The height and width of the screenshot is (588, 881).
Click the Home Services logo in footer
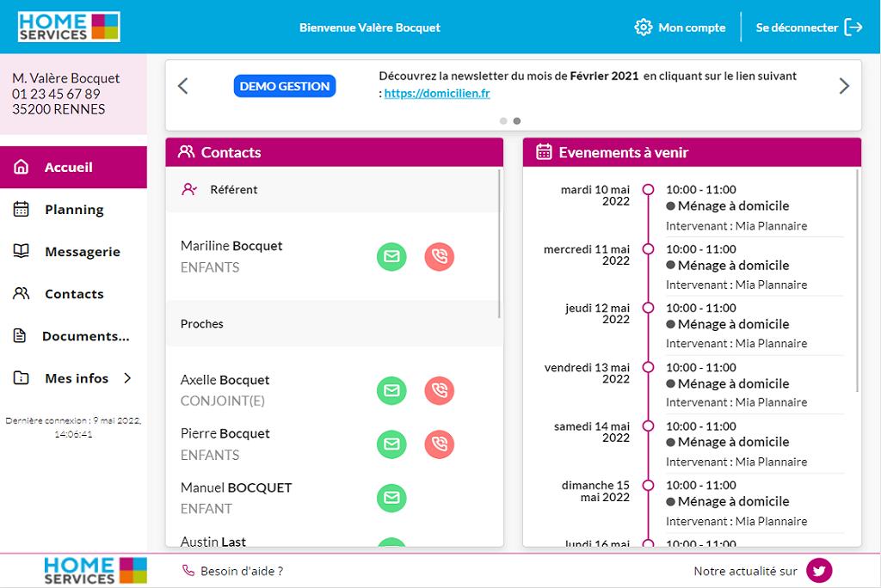click(x=95, y=571)
